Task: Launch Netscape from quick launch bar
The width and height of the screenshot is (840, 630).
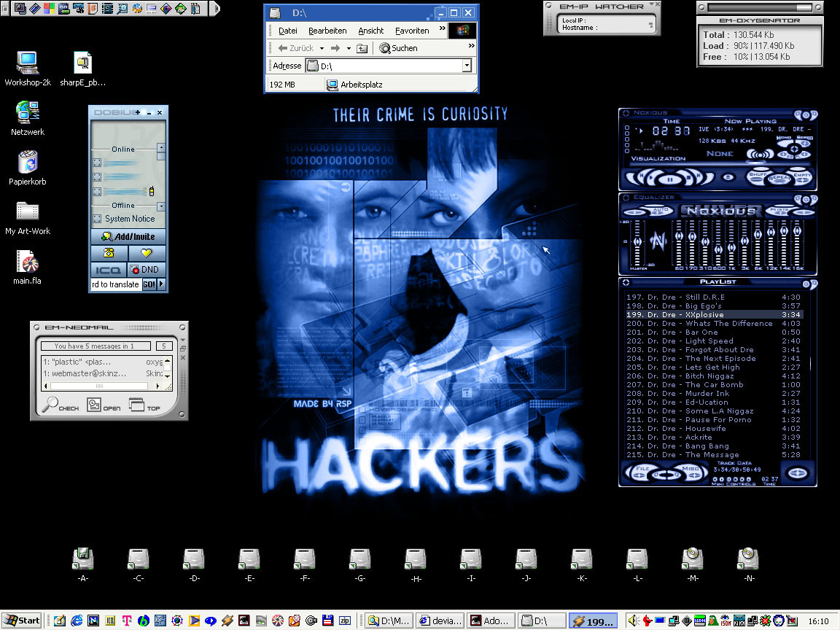Action: (93, 621)
